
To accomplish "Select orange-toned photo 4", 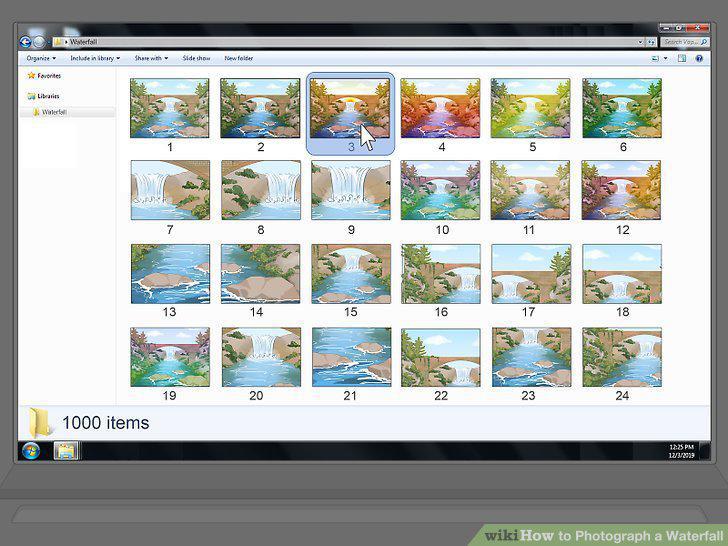I will tap(441, 108).
